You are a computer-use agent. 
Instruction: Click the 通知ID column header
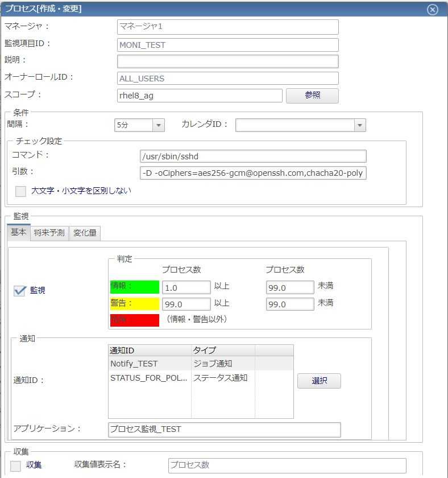coord(150,351)
